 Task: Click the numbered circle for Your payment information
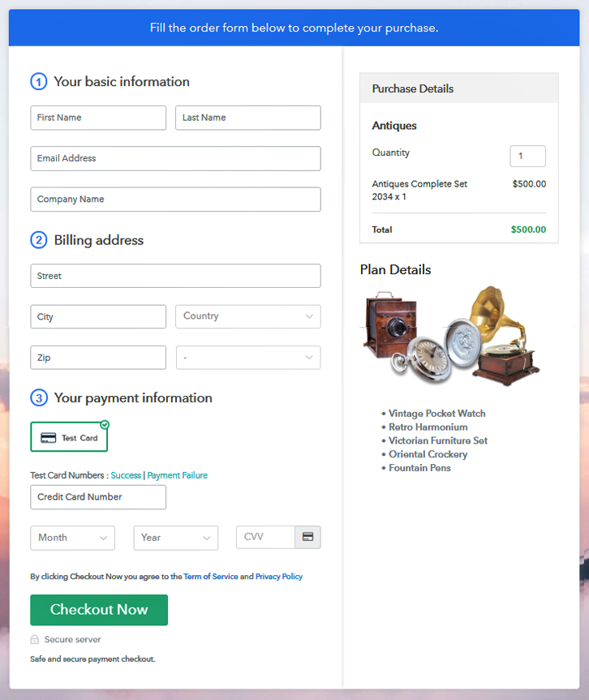coord(37,397)
